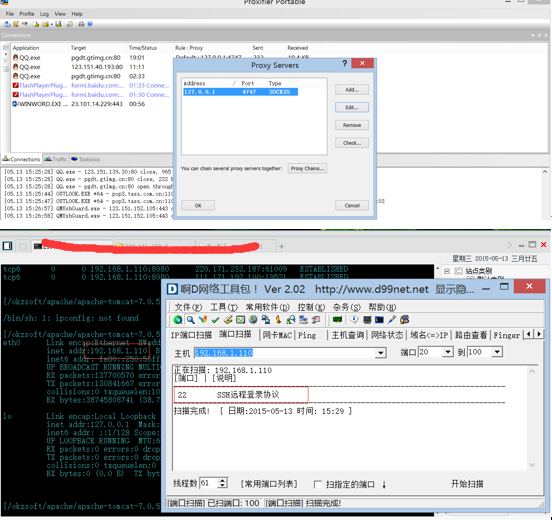Open the Log menu in Proxifier

pos(44,14)
